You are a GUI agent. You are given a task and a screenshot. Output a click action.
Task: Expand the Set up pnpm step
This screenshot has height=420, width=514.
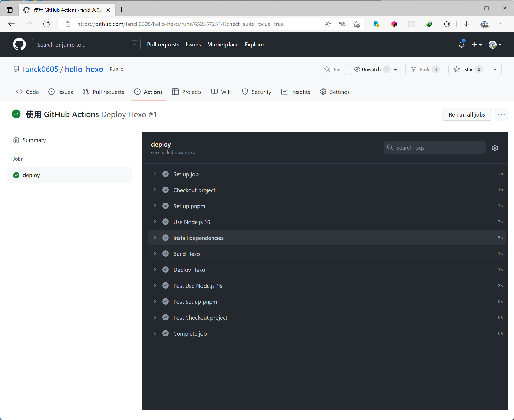pos(327,206)
